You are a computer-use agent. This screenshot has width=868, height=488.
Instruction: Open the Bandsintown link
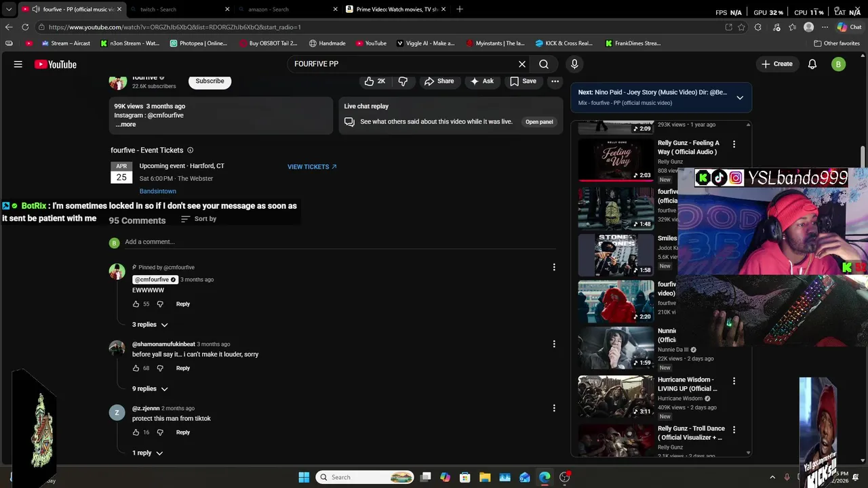(x=157, y=192)
